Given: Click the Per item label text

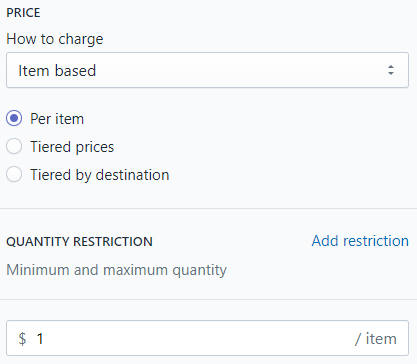Looking at the screenshot, I should (x=57, y=119).
